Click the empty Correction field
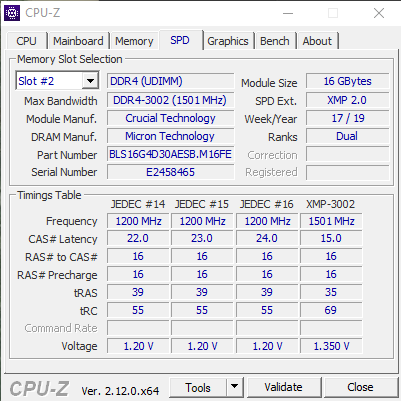Image resolution: width=401 pixels, height=401 pixels. click(347, 155)
